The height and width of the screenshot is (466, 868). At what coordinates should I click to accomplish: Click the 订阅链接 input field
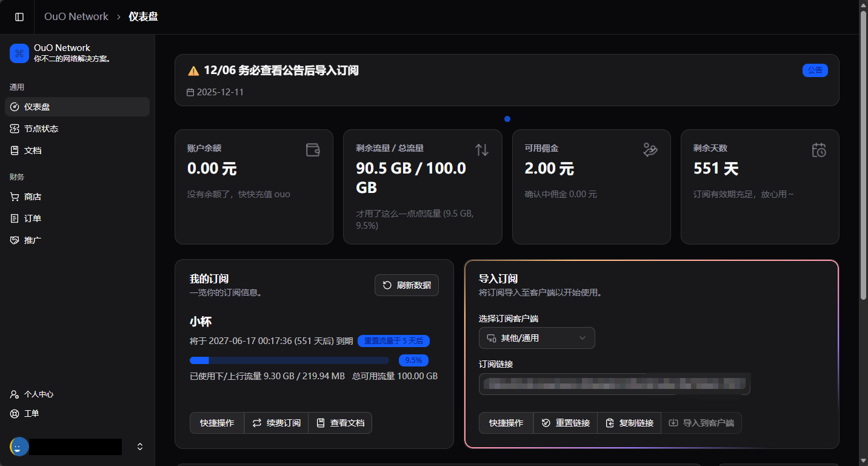point(614,384)
